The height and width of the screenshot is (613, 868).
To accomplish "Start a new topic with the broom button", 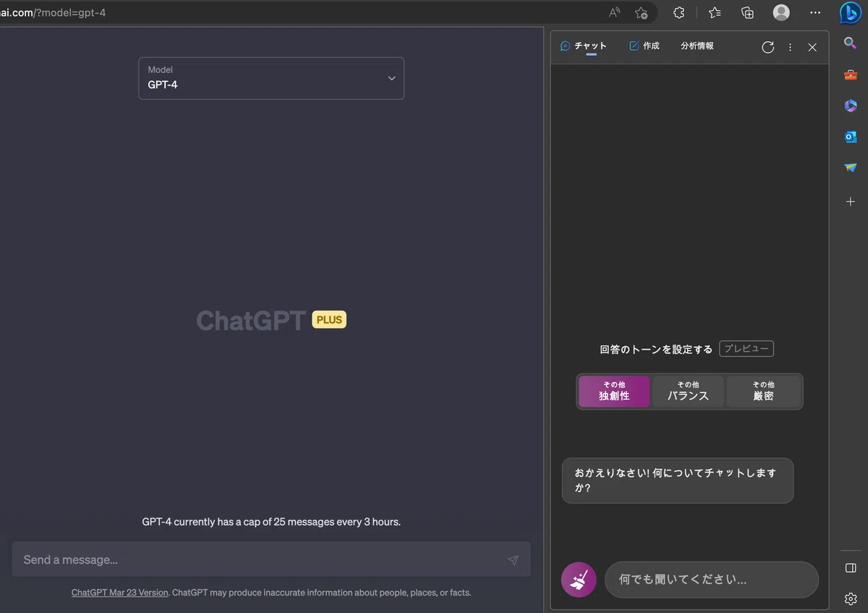I will (579, 580).
